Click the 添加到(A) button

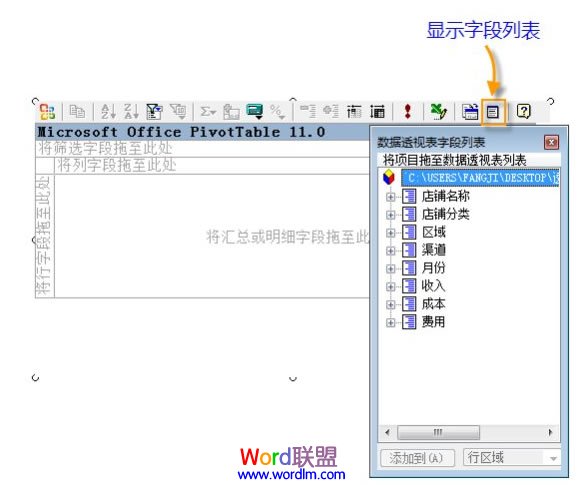[417, 458]
